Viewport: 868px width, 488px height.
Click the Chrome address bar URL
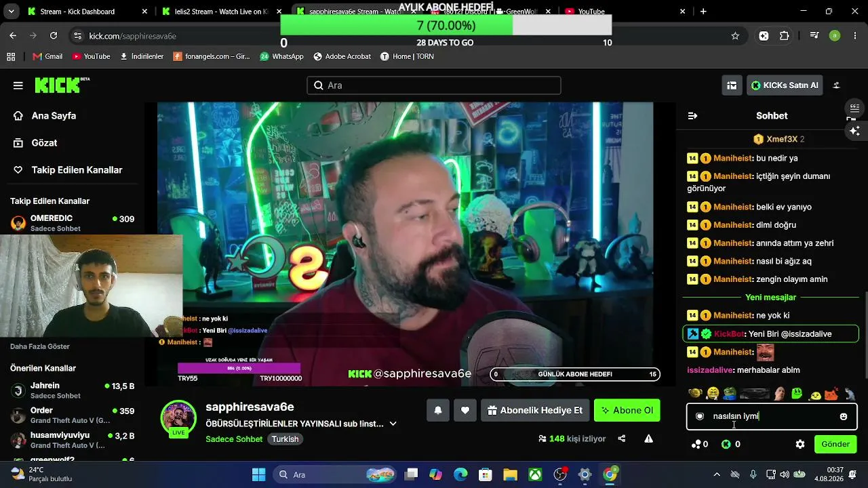132,36
